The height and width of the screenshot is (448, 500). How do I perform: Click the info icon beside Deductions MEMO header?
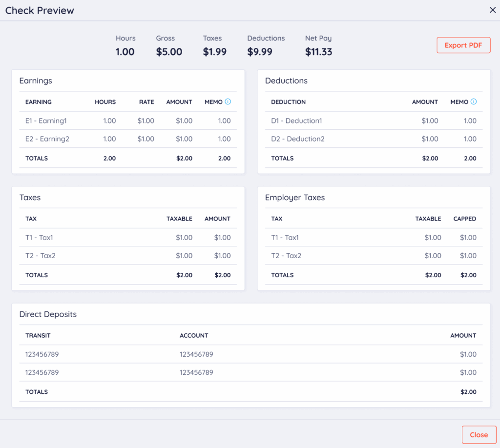click(473, 102)
